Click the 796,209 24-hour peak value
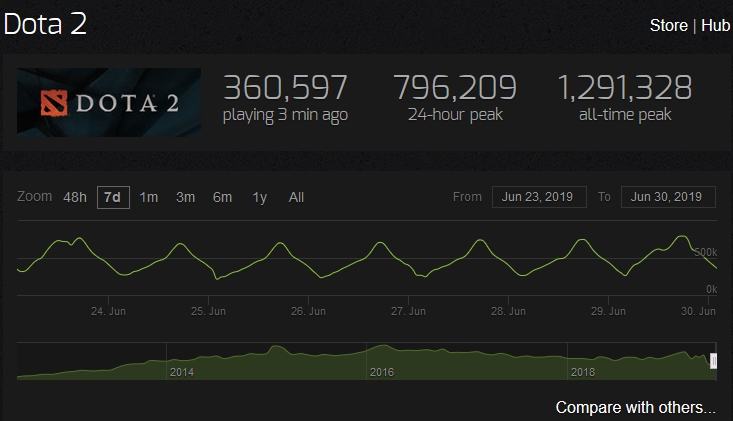 click(x=455, y=87)
